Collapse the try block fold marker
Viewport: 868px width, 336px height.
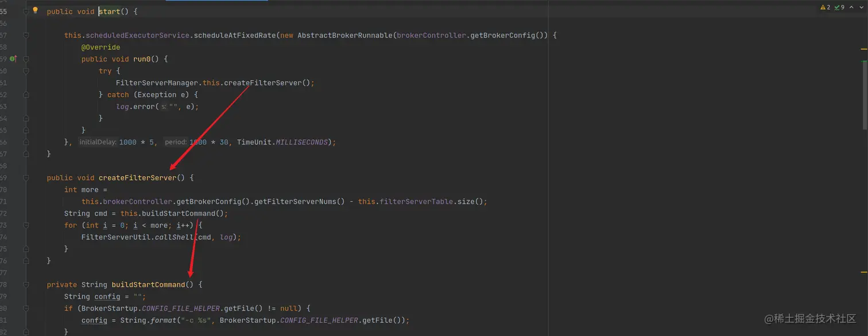click(x=26, y=71)
